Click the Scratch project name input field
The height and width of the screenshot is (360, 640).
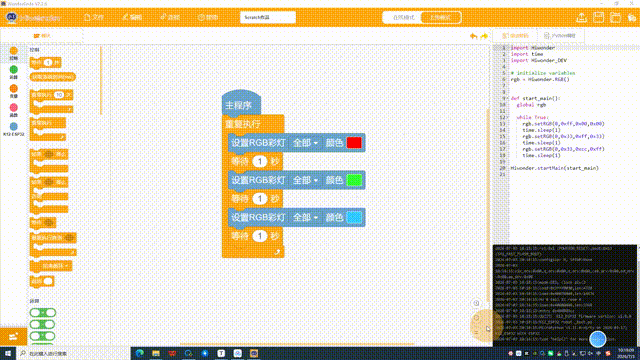(x=268, y=18)
